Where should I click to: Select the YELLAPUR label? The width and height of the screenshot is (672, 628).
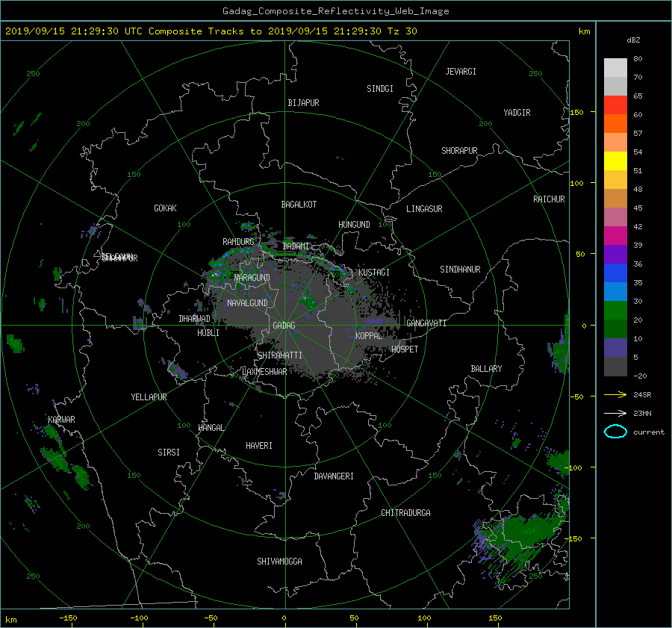149,397
